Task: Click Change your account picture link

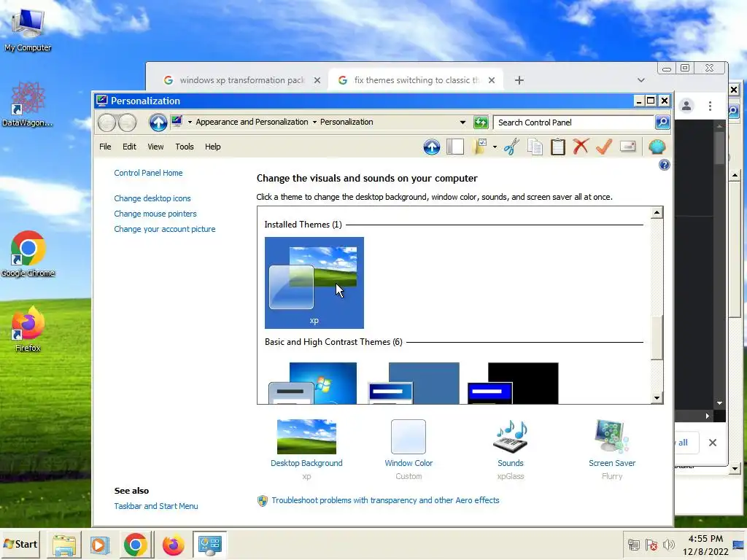Action: [164, 229]
